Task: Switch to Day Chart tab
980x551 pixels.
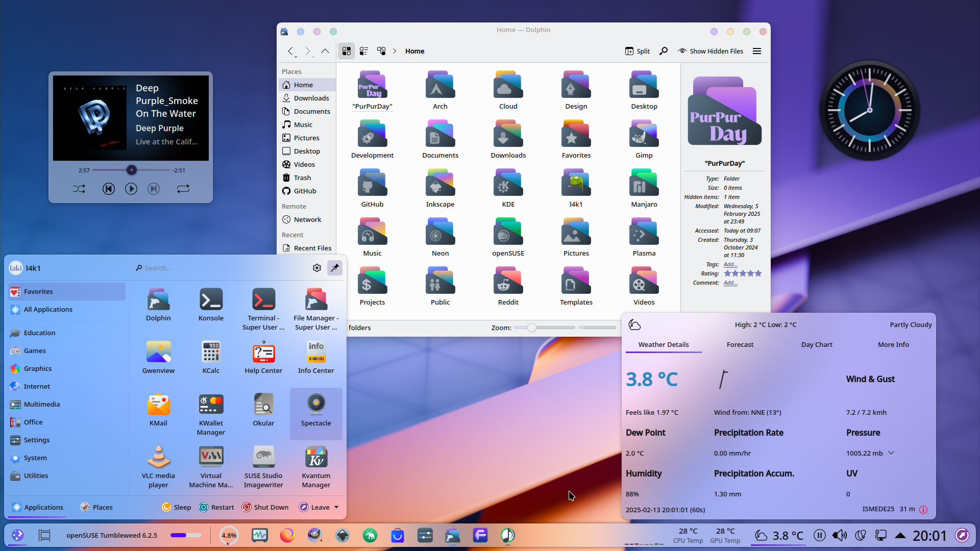Action: coord(817,345)
